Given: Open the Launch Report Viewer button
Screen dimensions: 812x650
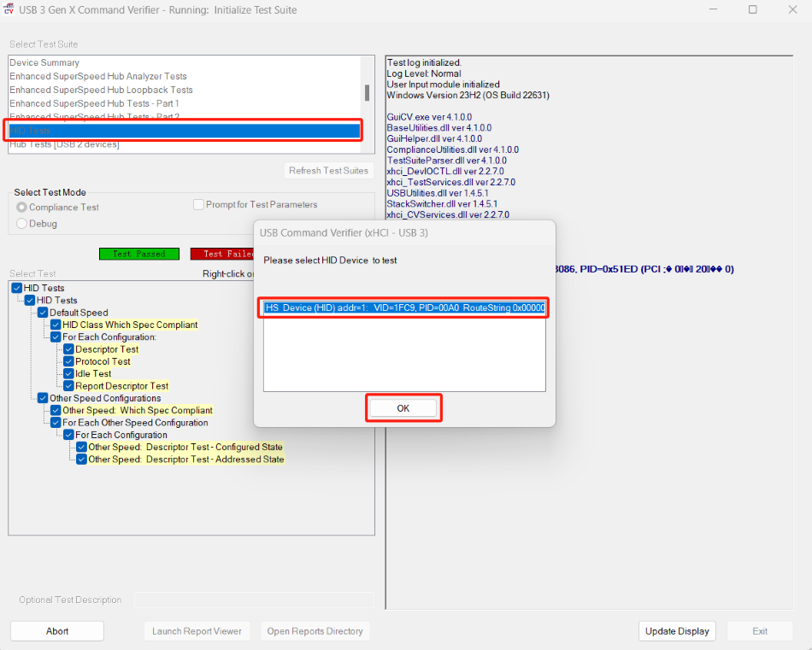Looking at the screenshot, I should pos(197,631).
